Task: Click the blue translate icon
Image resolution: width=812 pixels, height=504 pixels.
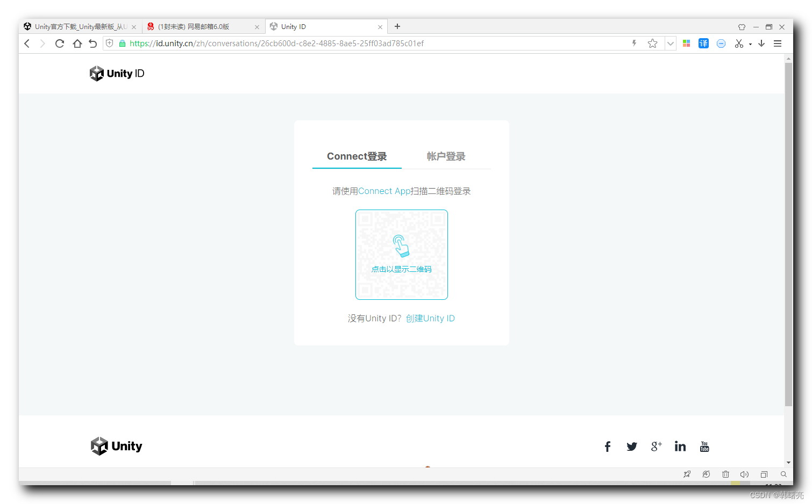Action: [x=703, y=44]
